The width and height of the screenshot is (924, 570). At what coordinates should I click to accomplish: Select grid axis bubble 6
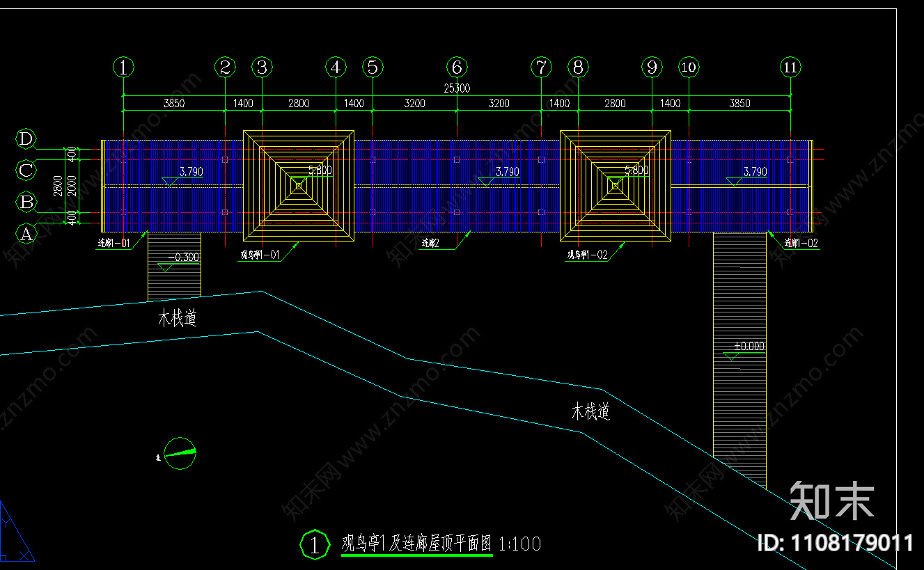point(457,68)
